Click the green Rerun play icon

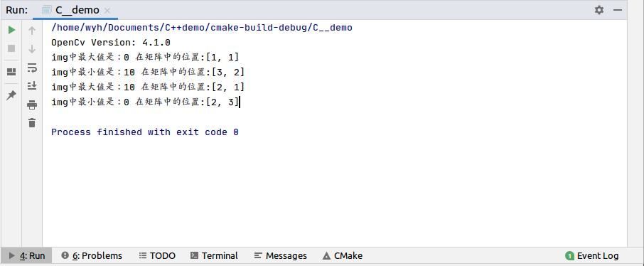pos(11,30)
